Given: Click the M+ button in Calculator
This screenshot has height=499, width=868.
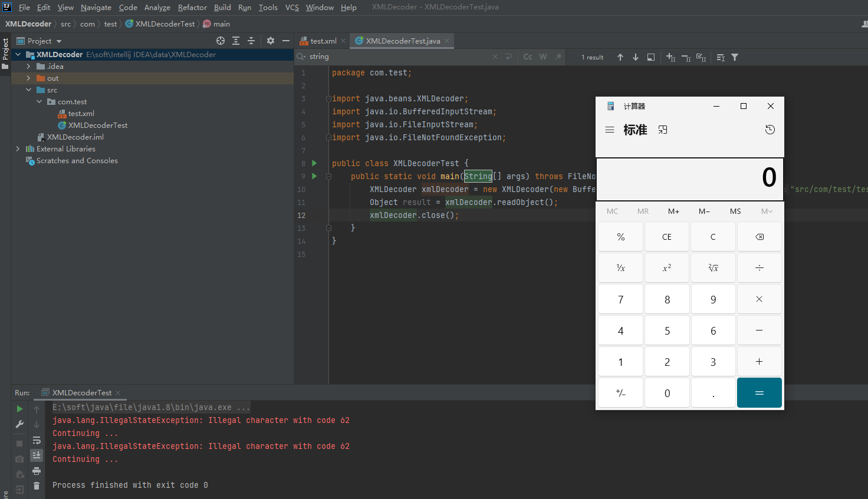Looking at the screenshot, I should point(673,211).
